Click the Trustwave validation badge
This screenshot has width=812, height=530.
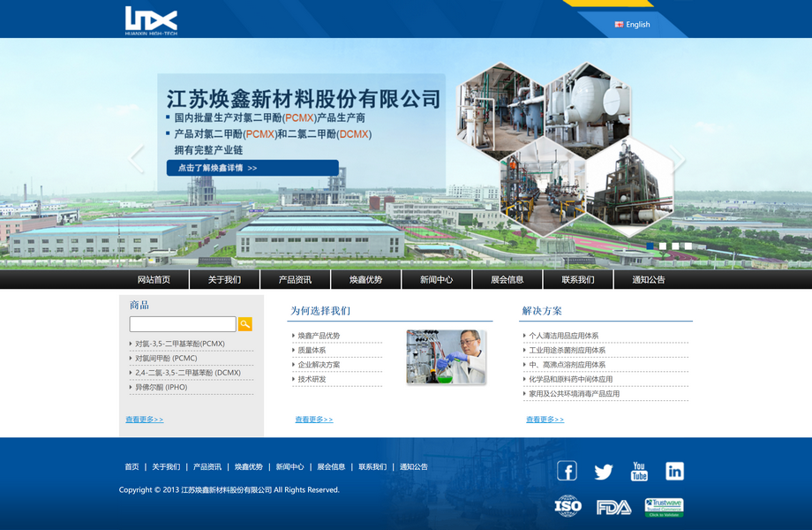tap(664, 507)
